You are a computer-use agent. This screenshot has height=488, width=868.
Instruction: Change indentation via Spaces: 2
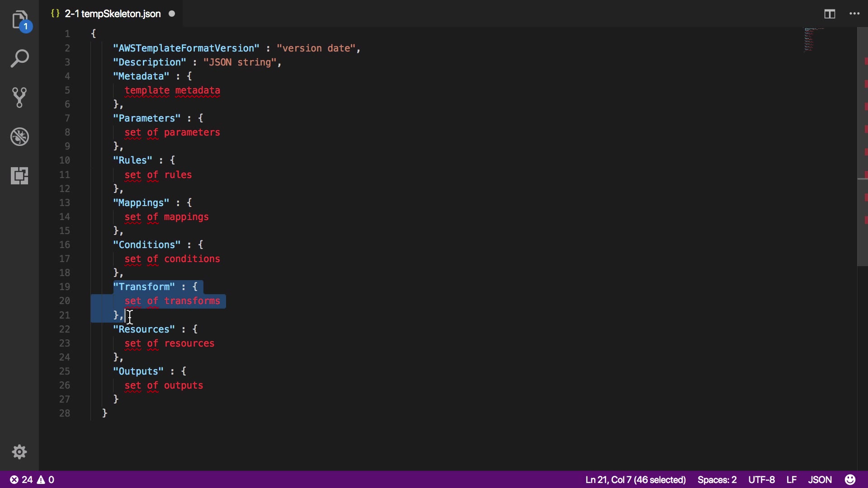coord(717,479)
